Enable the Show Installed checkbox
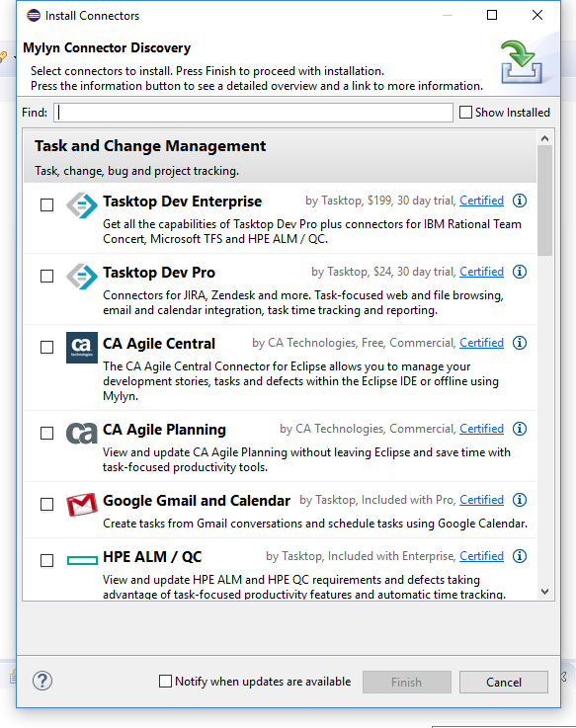 (x=465, y=113)
